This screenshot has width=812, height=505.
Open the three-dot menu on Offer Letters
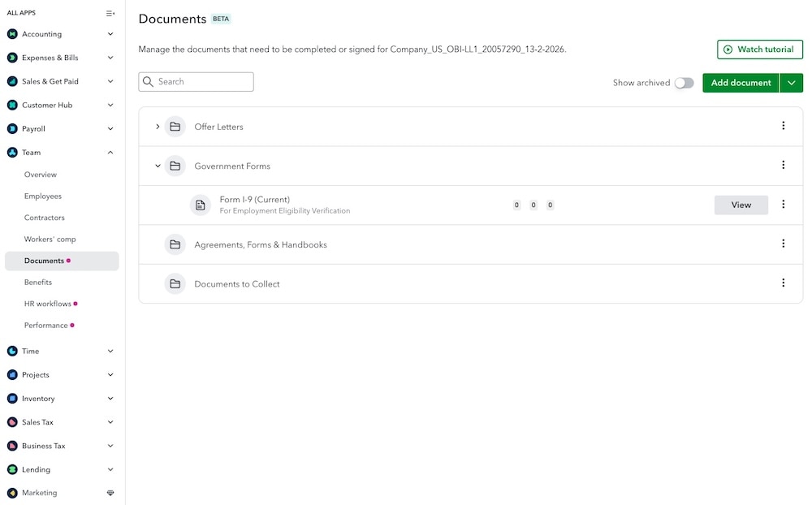pos(784,125)
